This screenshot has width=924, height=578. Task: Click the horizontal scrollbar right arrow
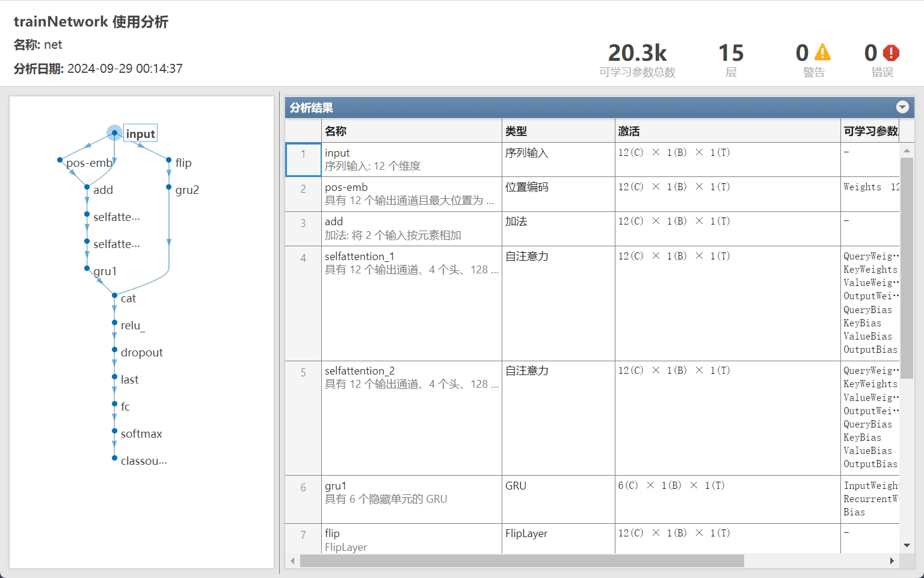892,561
